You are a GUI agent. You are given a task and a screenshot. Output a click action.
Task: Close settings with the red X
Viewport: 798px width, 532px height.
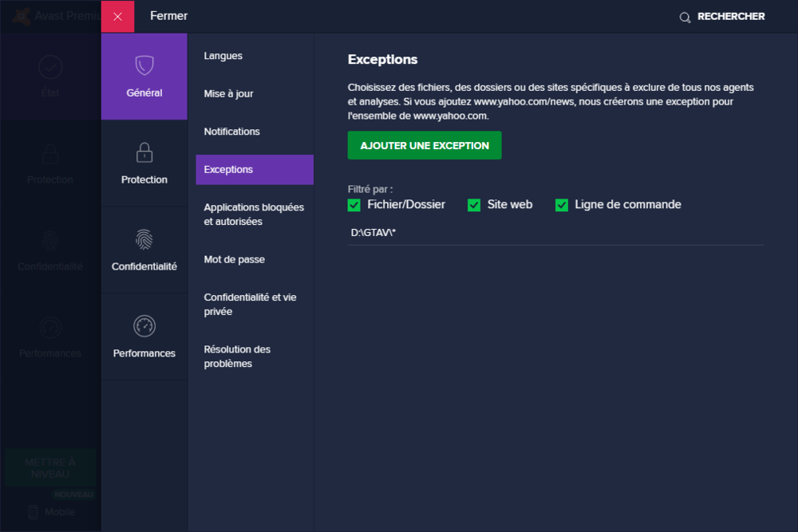point(118,17)
